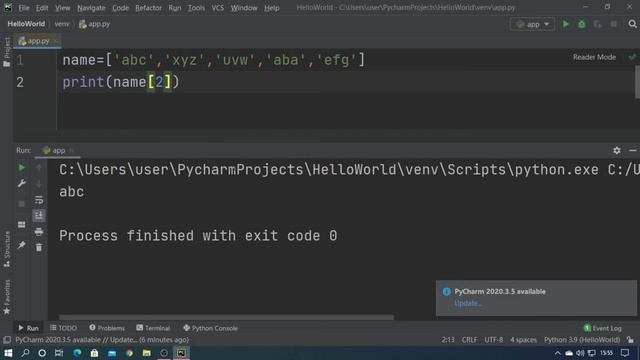Change 4 spaces indent setting
640x360 pixels.
[523, 340]
